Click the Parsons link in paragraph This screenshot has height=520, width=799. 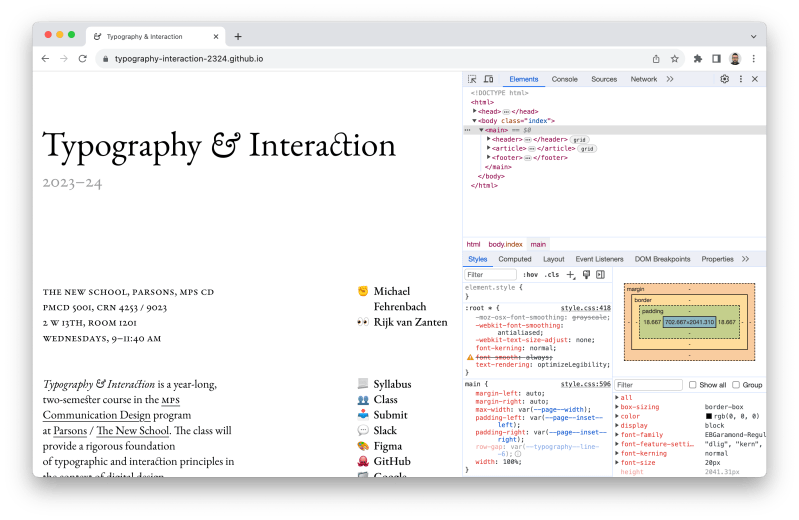click(70, 431)
